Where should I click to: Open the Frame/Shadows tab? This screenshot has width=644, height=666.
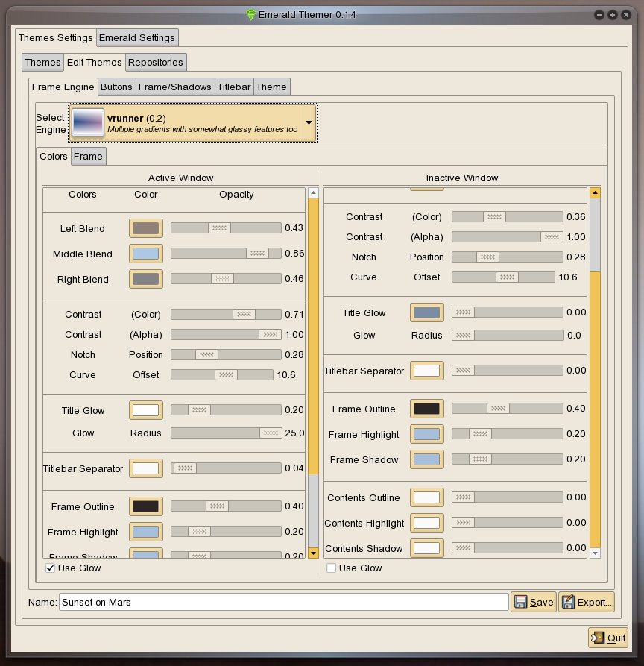(175, 87)
